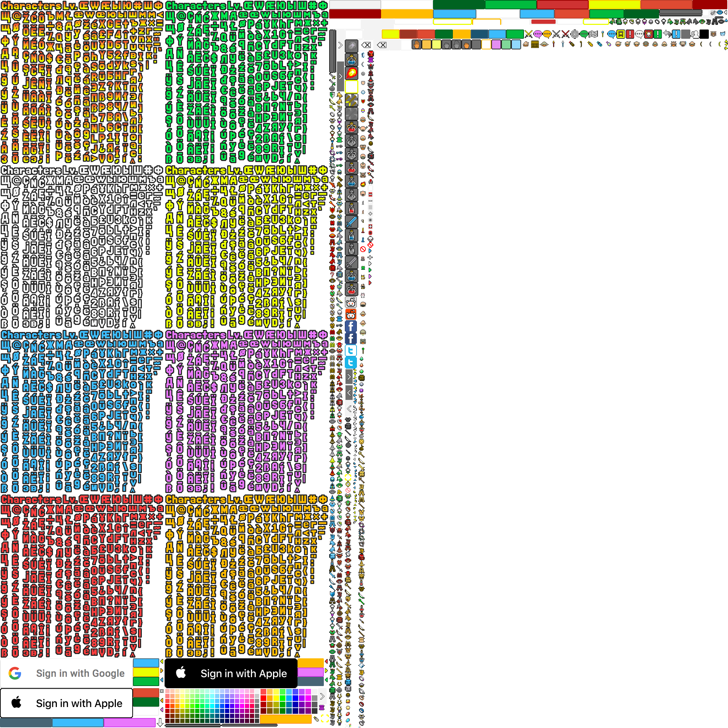Click the gray undo arrow icon

(667, 34)
